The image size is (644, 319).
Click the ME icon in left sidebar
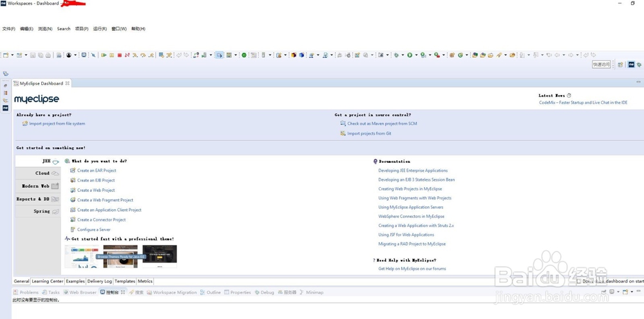pyautogui.click(x=5, y=108)
